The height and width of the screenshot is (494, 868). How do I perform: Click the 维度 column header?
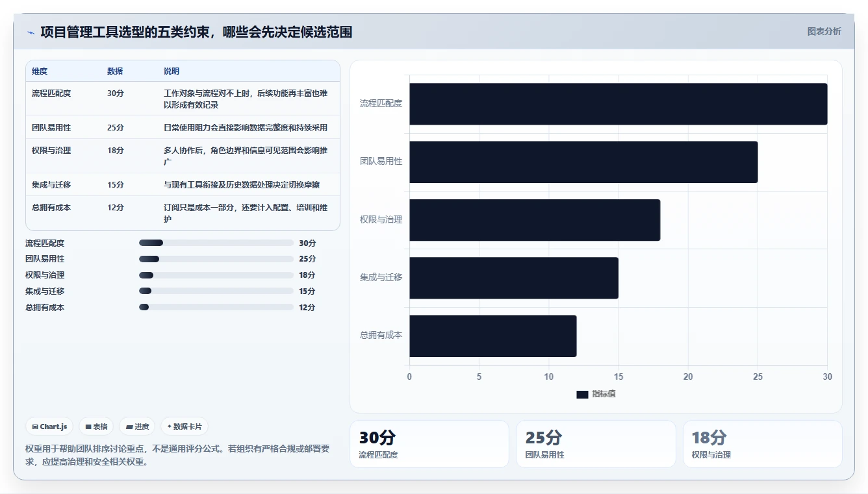40,71
